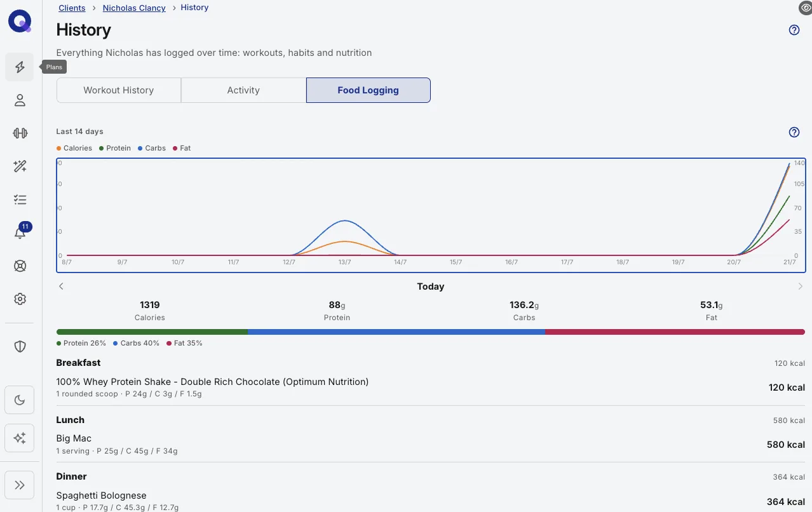The height and width of the screenshot is (512, 812).
Task: Open the sparkles AI assistant button
Action: point(20,438)
